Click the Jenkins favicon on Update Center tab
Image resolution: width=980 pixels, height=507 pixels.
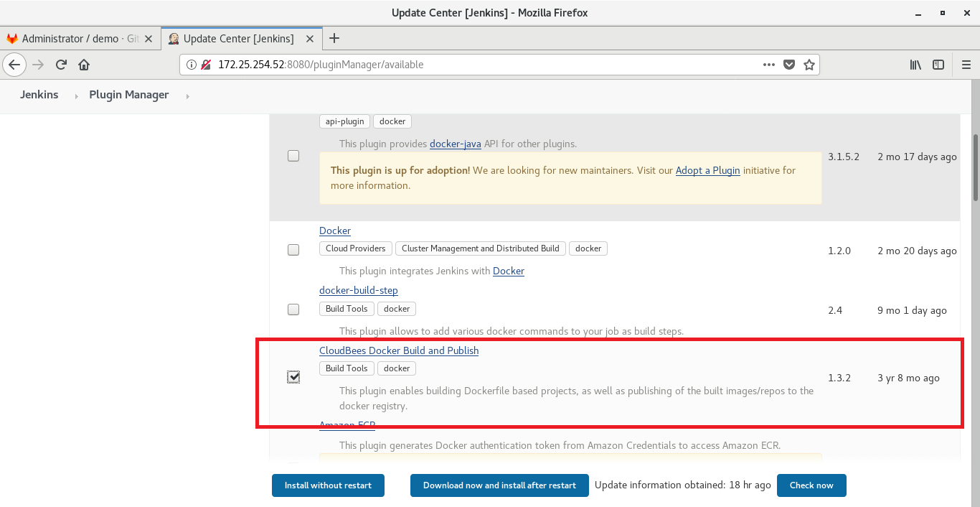pos(174,39)
